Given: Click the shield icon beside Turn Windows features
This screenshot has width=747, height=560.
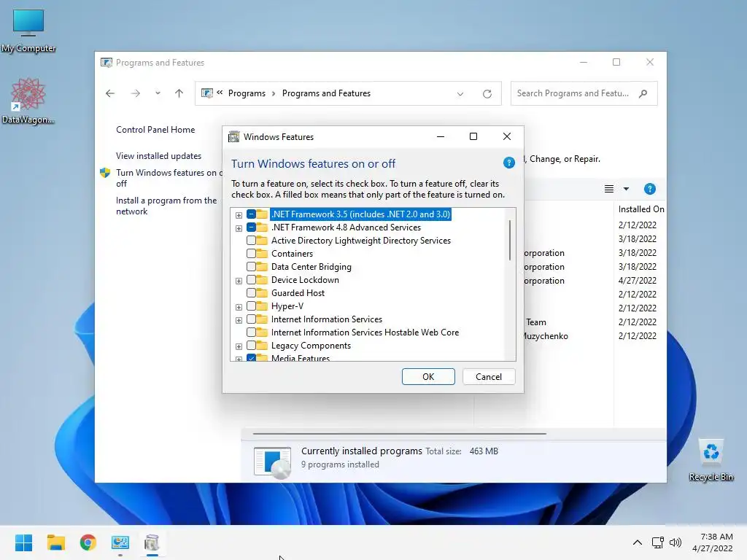Looking at the screenshot, I should coord(105,173).
